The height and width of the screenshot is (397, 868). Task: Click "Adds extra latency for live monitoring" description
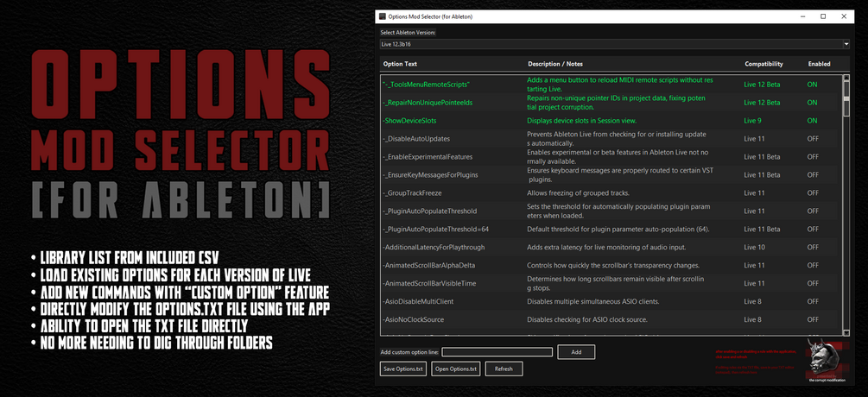coord(607,247)
